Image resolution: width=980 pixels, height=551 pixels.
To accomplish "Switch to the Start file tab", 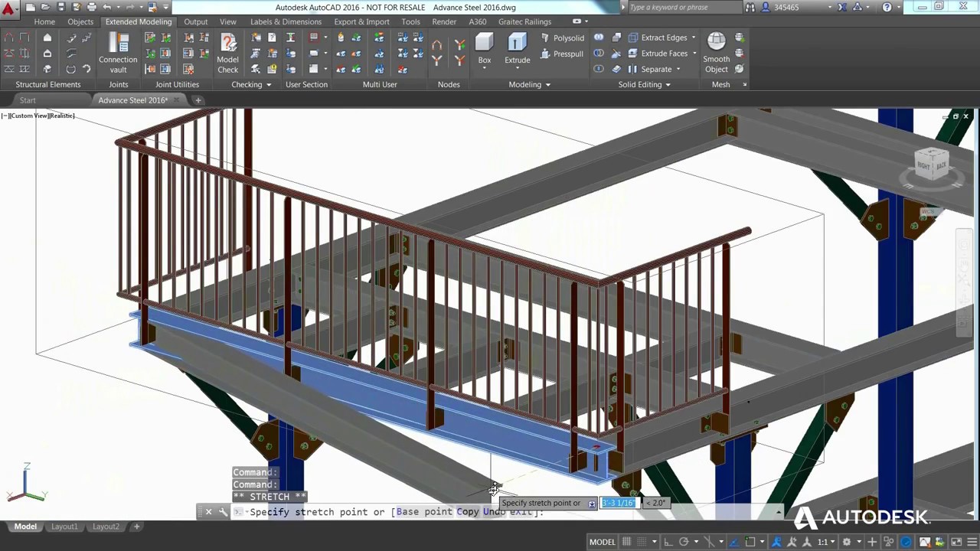I will coord(28,100).
